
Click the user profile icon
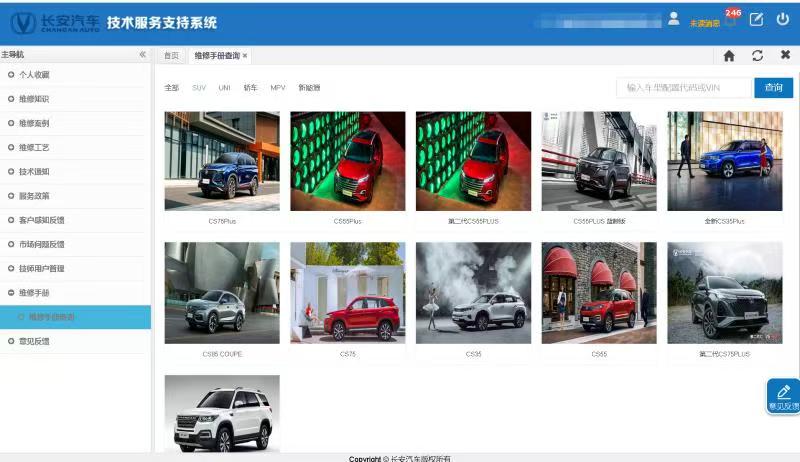pos(673,19)
